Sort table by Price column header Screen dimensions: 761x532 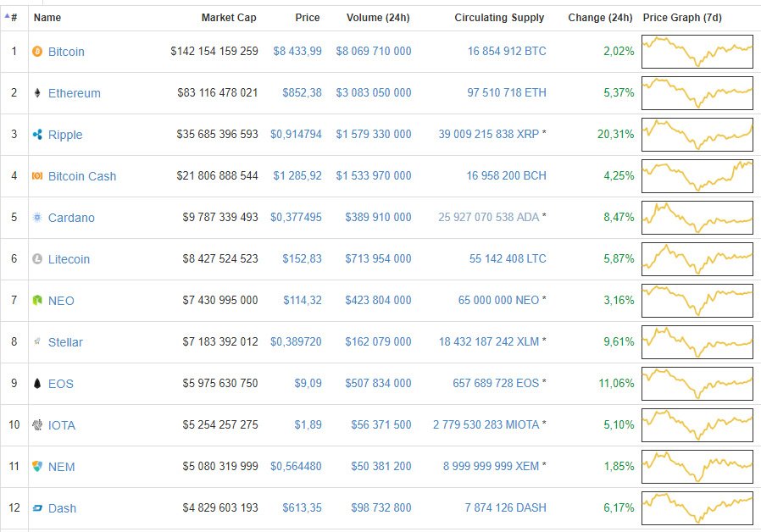tap(308, 18)
